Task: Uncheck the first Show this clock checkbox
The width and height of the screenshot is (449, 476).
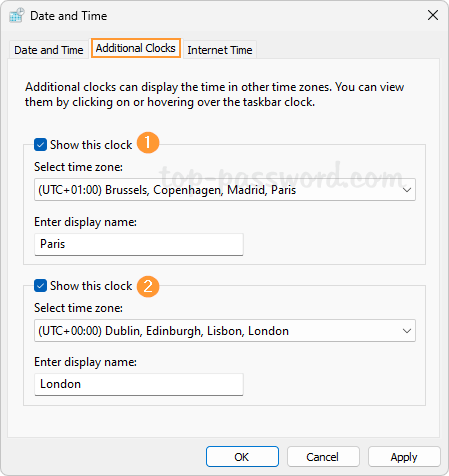Action: [x=40, y=145]
